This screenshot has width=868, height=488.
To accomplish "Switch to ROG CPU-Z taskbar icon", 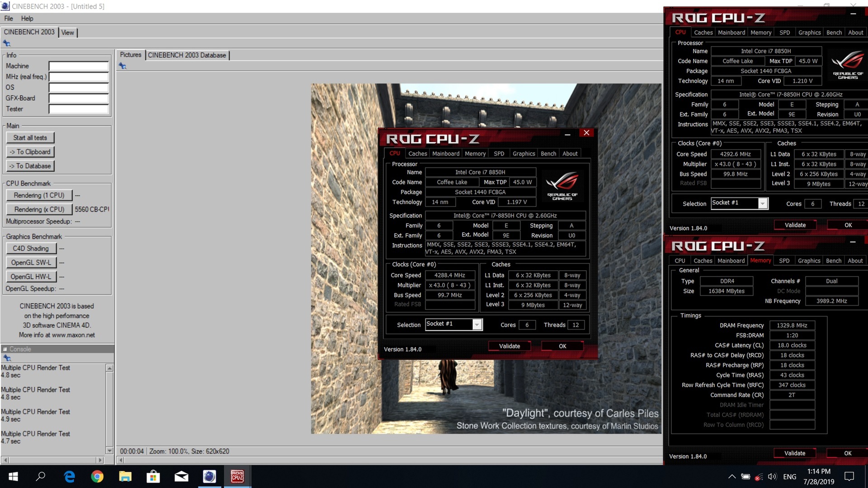I will [237, 476].
